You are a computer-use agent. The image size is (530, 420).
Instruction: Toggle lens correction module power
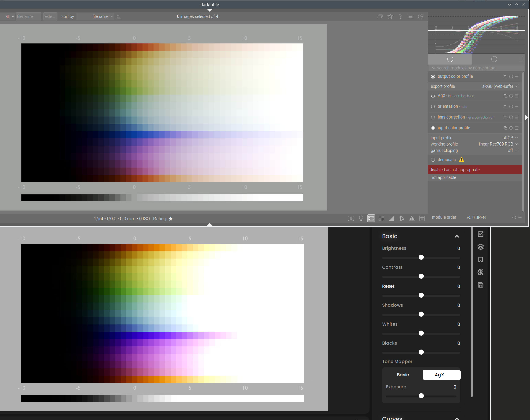pos(433,117)
